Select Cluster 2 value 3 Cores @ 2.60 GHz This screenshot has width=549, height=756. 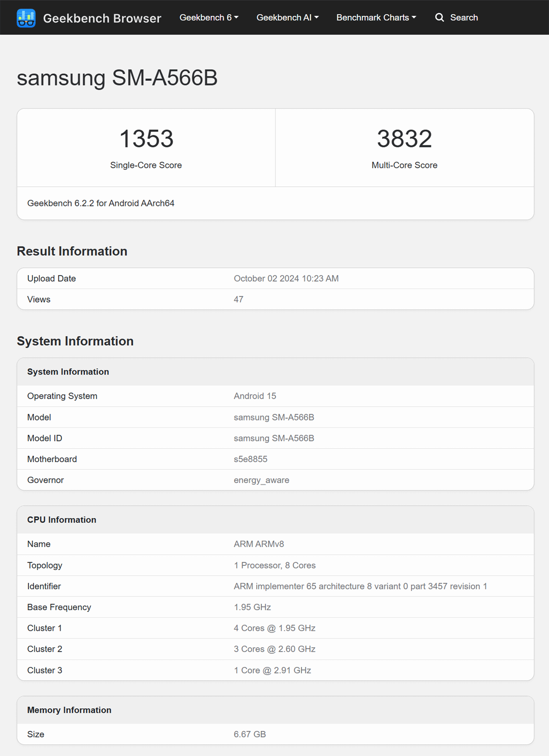274,649
